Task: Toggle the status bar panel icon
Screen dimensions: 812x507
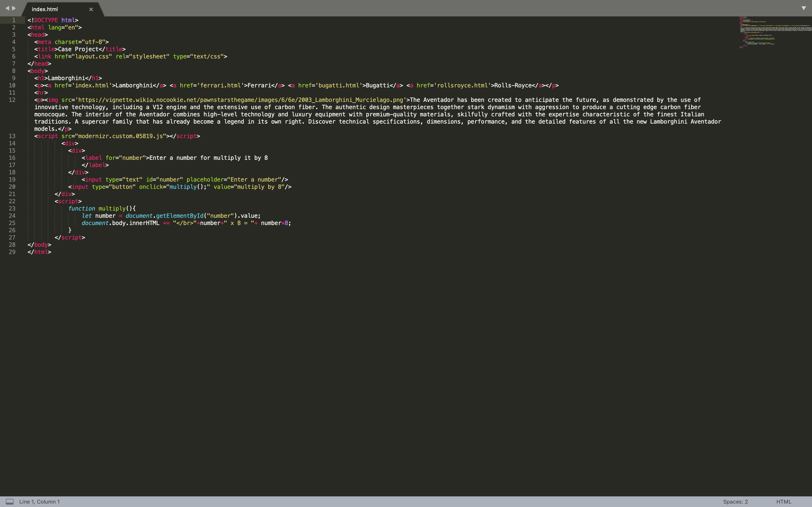Action: [10, 502]
